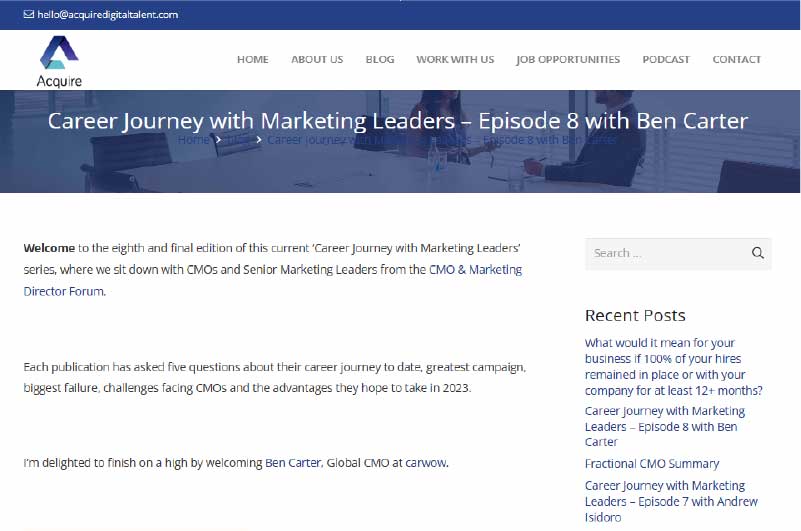Click the magnifying glass search icon

coord(758,253)
